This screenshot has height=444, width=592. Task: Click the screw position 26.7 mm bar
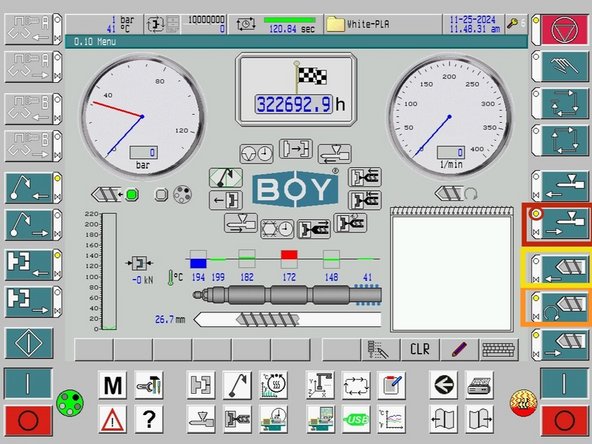point(288,320)
